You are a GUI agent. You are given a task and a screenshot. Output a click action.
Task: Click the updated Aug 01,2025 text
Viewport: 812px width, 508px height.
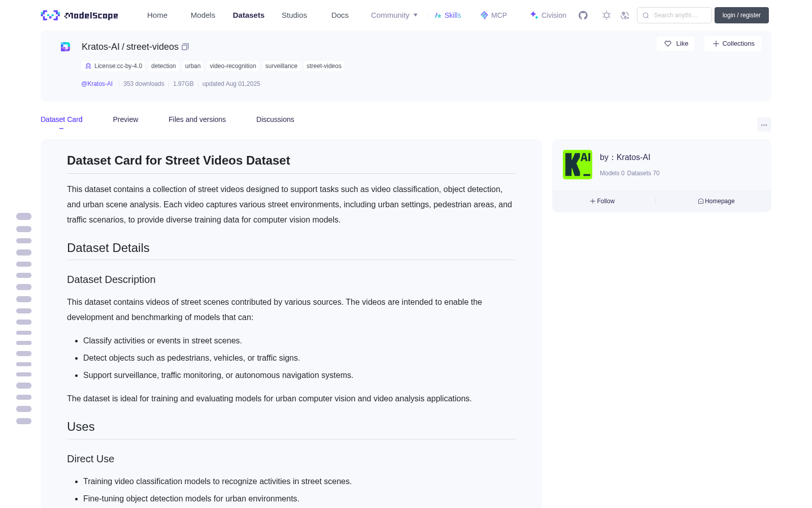[x=231, y=84]
